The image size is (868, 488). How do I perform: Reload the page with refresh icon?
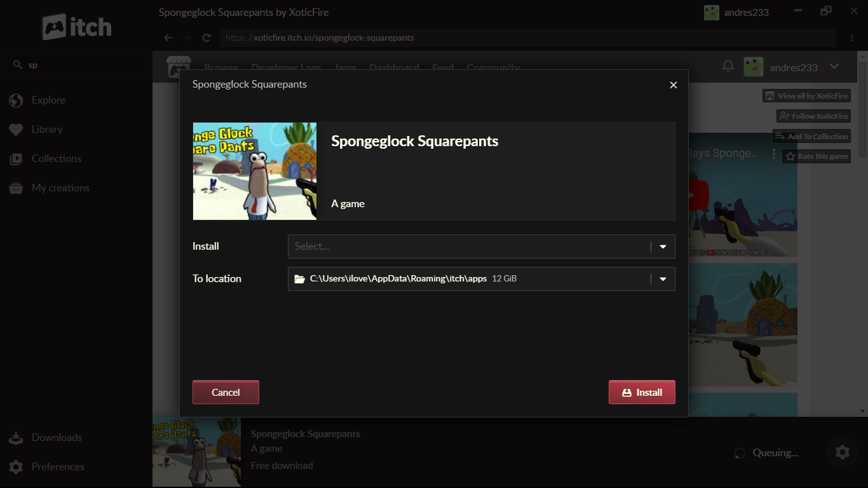pos(206,37)
